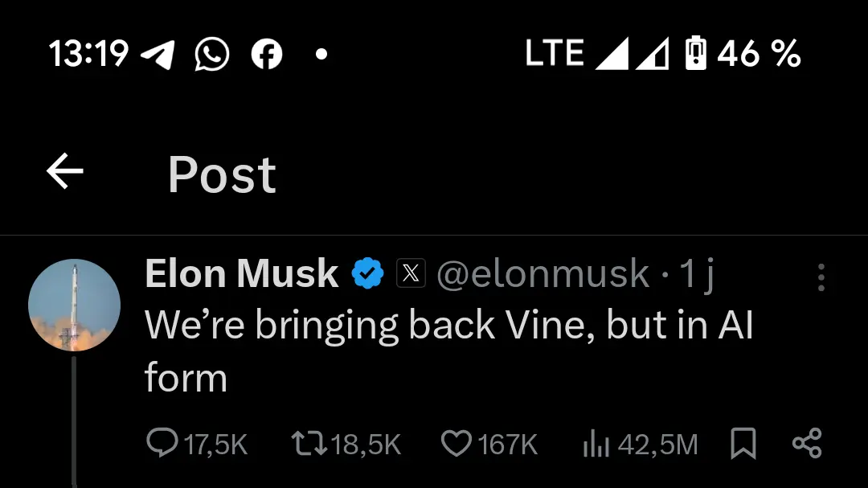
Task: Open the three-dot options menu
Action: coord(821,277)
